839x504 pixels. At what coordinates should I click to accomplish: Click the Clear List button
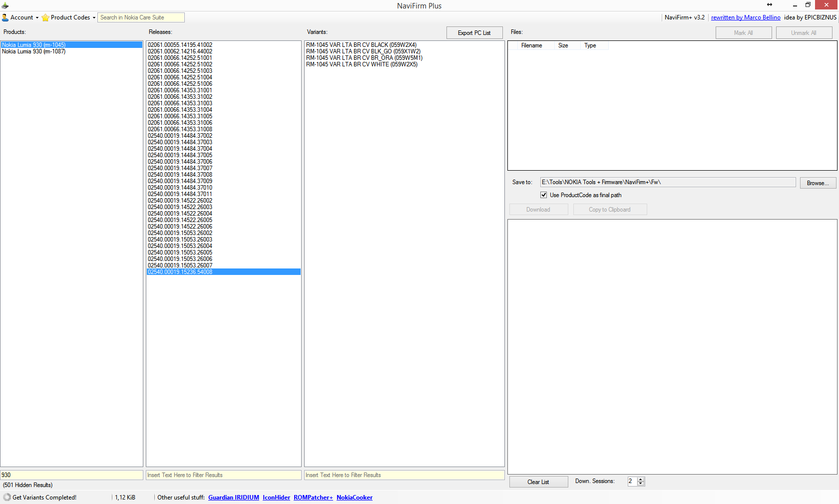[538, 482]
